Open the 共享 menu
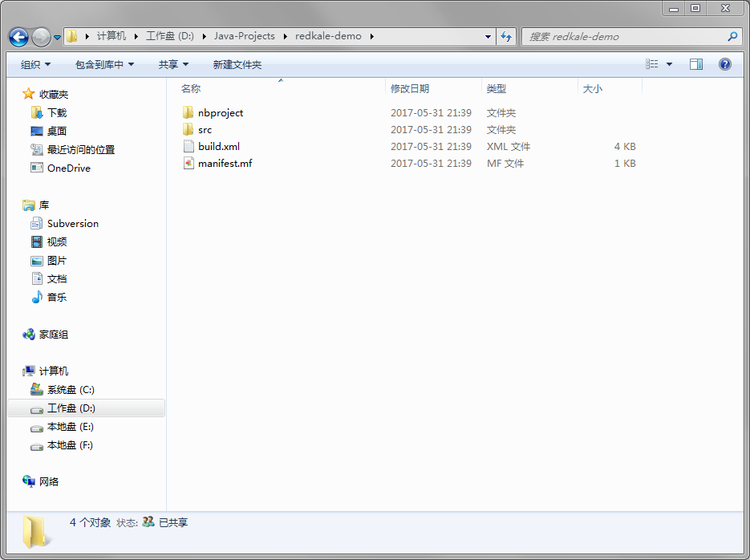Image resolution: width=750 pixels, height=560 pixels. (x=173, y=64)
